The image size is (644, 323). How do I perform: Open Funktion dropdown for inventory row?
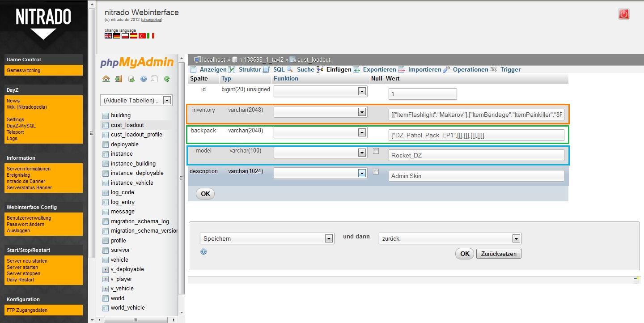tap(320, 112)
